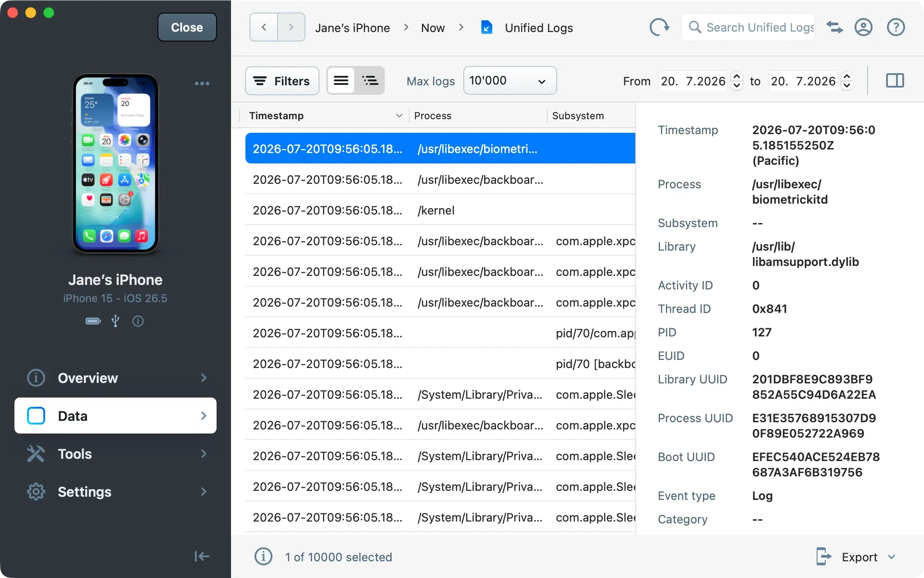Select the Tools sidebar item
The height and width of the screenshot is (578, 924).
pyautogui.click(x=115, y=454)
